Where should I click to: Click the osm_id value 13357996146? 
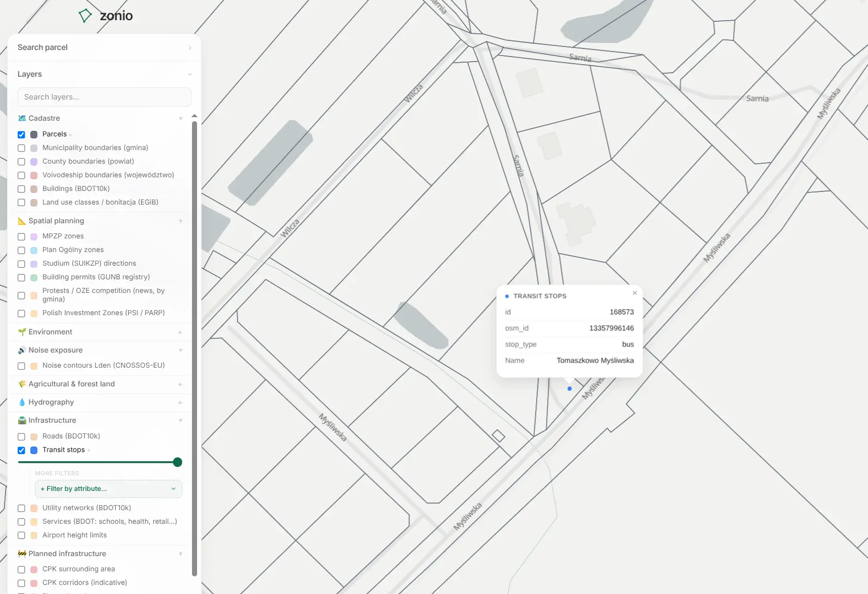611,328
